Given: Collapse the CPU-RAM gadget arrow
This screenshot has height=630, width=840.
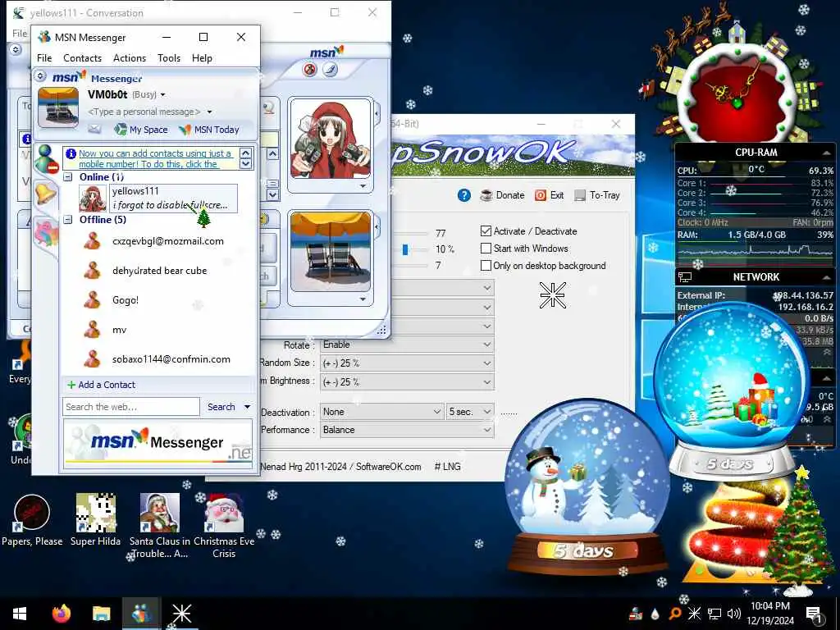Looking at the screenshot, I should click(826, 153).
